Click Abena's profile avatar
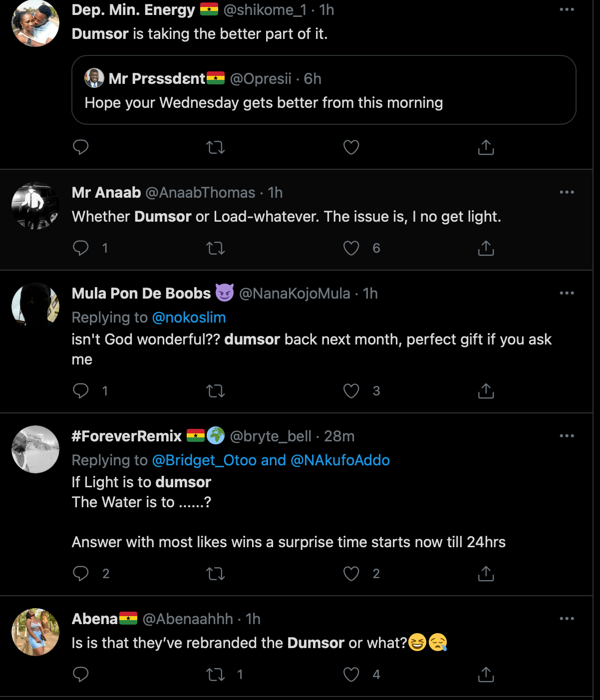 (x=35, y=632)
